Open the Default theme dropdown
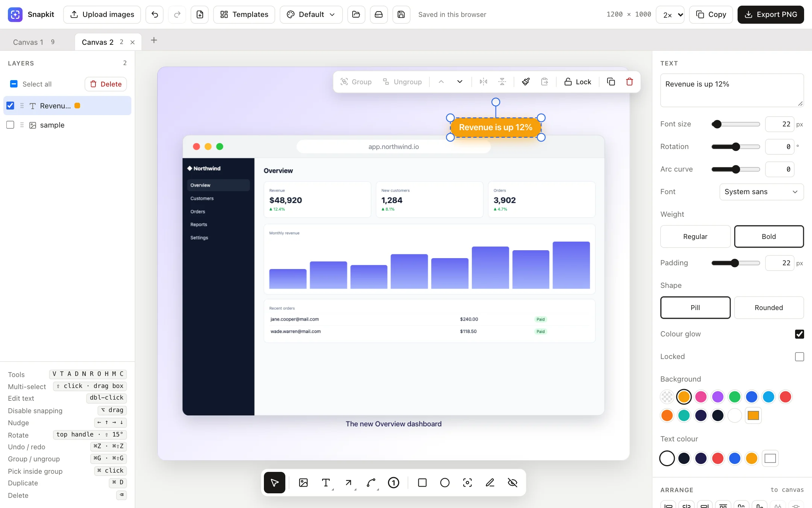Viewport: 812px width, 508px height. click(311, 15)
